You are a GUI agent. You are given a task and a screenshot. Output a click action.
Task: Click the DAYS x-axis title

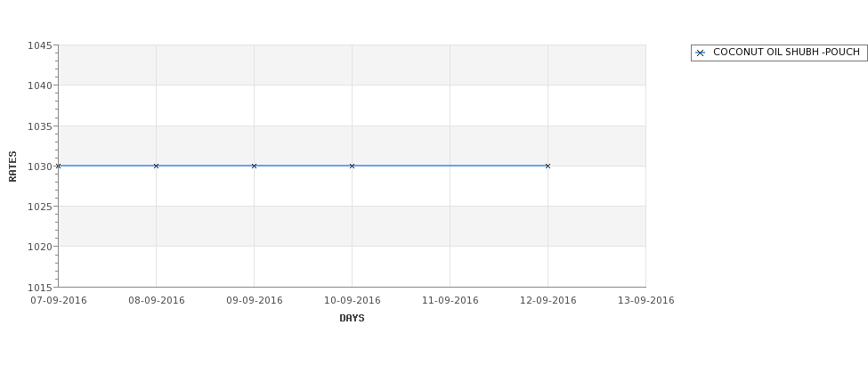point(352,318)
